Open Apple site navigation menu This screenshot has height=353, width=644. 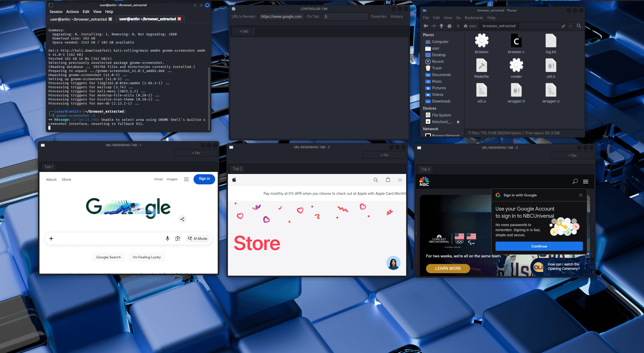[x=400, y=180]
